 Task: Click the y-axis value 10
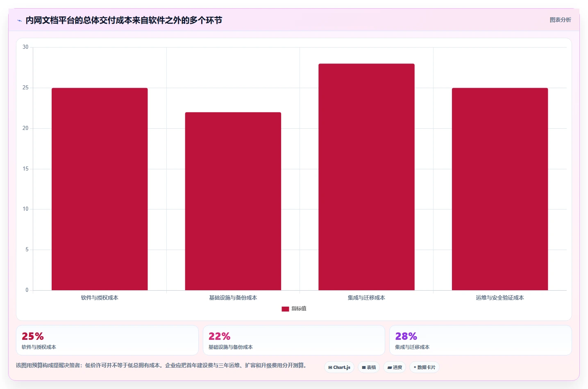coord(25,209)
